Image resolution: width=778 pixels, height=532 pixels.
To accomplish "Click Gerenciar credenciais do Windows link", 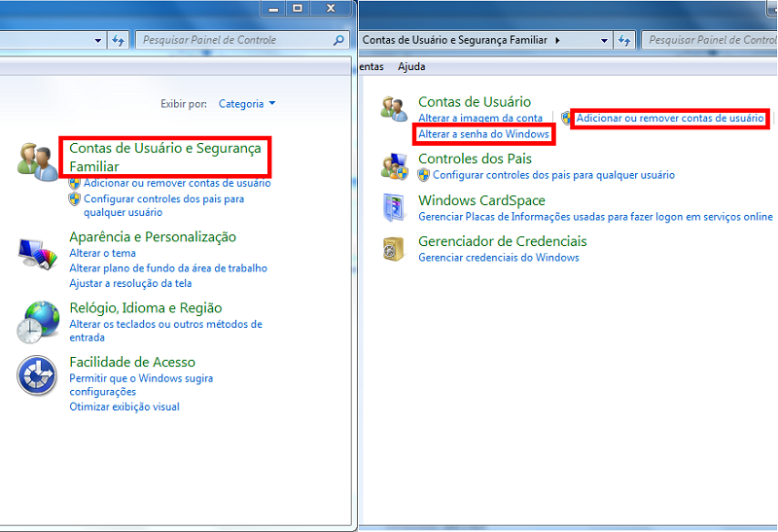I will pos(499,258).
